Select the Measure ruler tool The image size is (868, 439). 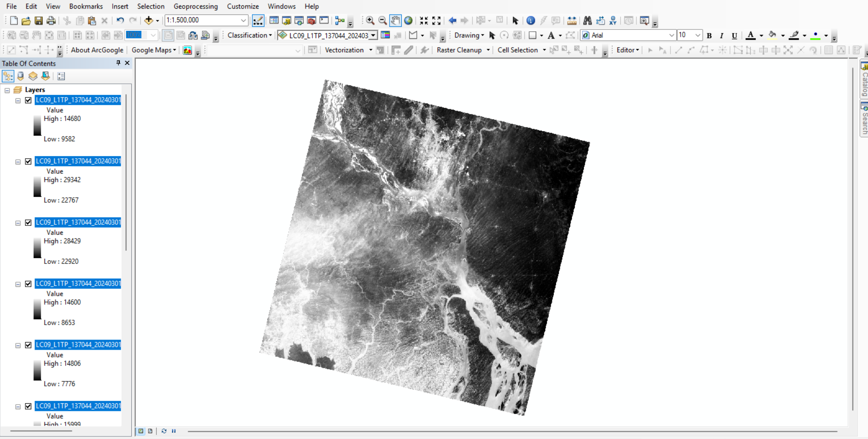572,20
